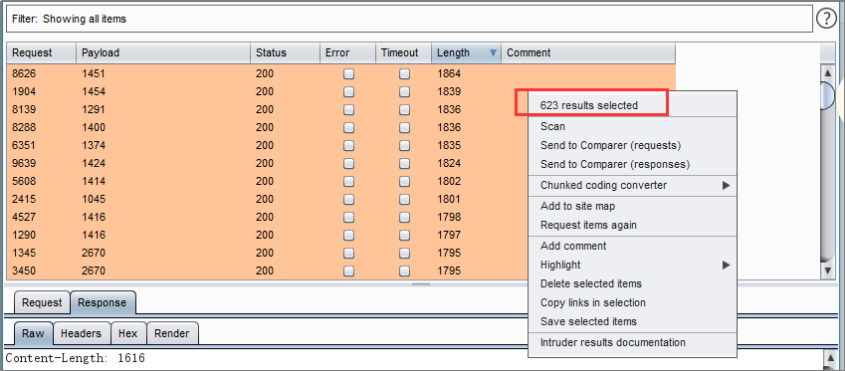This screenshot has height=371, width=845.
Task: Toggle Error checkbox for request 3450
Action: click(x=349, y=271)
